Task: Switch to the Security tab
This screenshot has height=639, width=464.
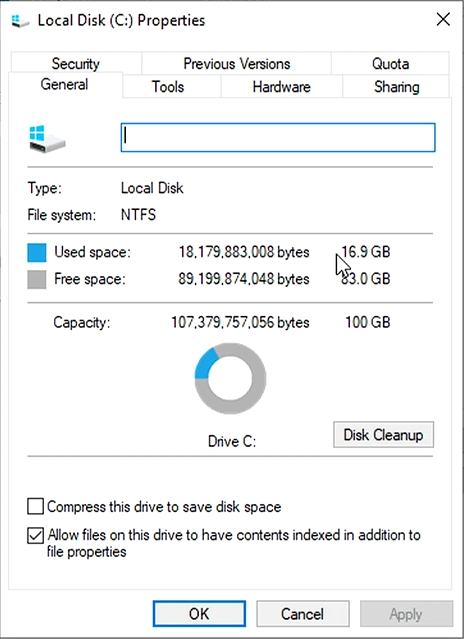Action: pos(76,64)
